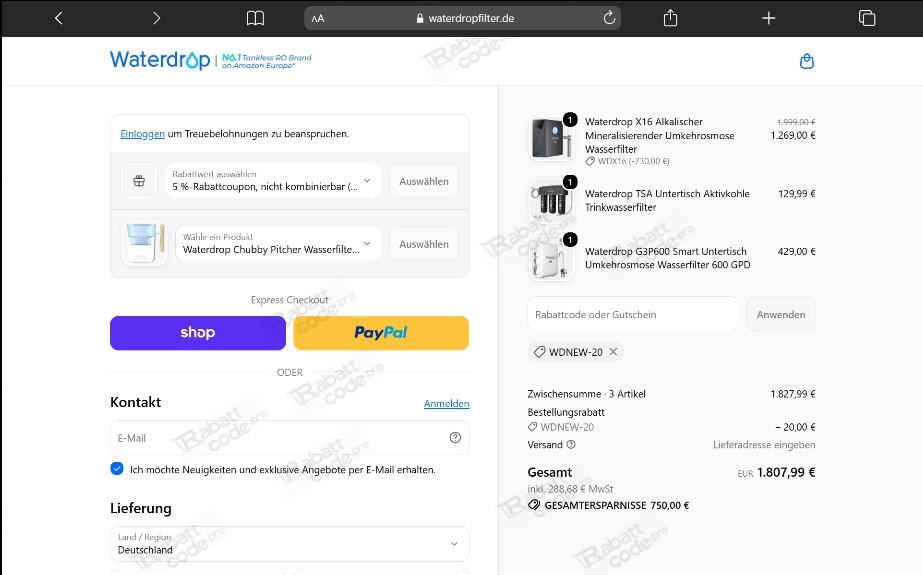Click the No.1 Tankless RO Brand tagline
Viewport: 923px width, 575px height.
click(x=267, y=61)
